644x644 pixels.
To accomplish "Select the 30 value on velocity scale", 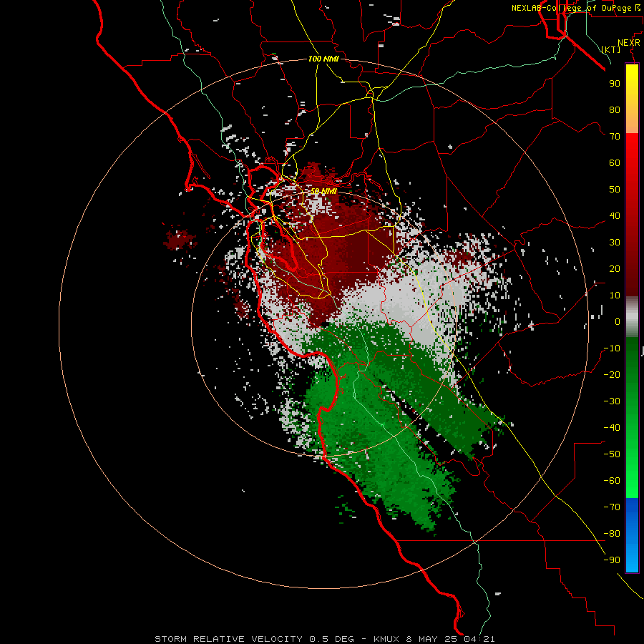I will 615,243.
